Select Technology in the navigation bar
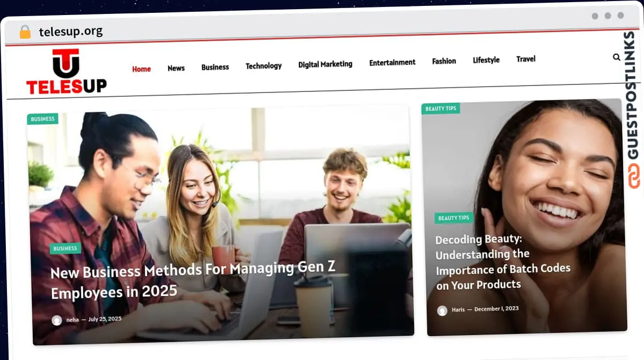Image resolution: width=644 pixels, height=360 pixels. [264, 66]
